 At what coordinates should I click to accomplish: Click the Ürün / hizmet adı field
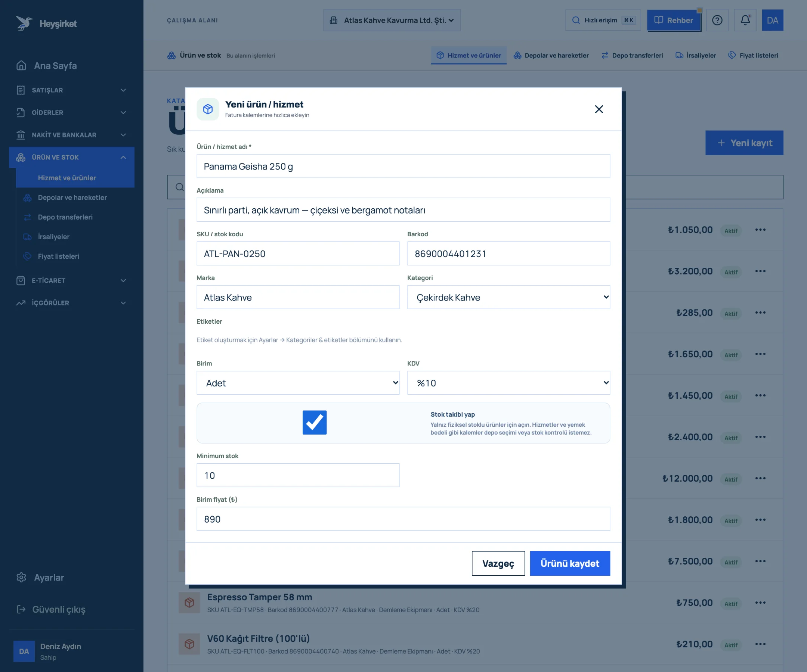coord(403,166)
